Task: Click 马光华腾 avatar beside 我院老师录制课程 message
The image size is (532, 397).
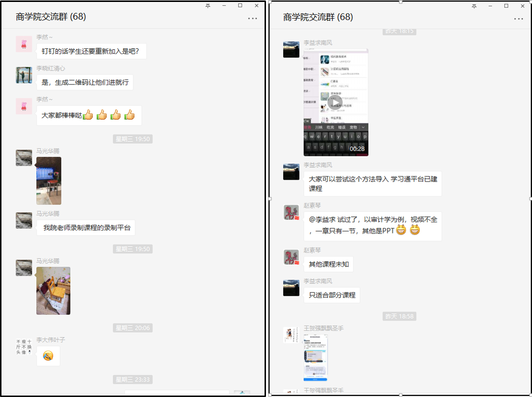Action: (24, 221)
